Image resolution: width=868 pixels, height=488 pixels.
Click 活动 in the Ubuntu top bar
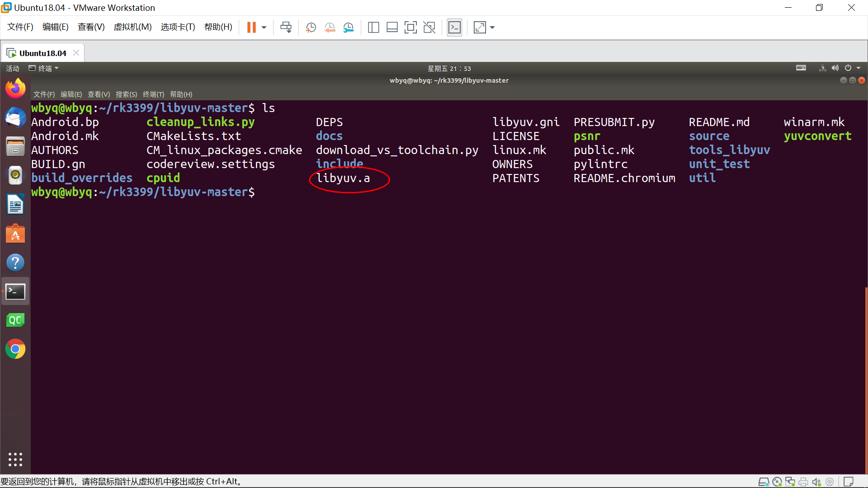[x=12, y=68]
